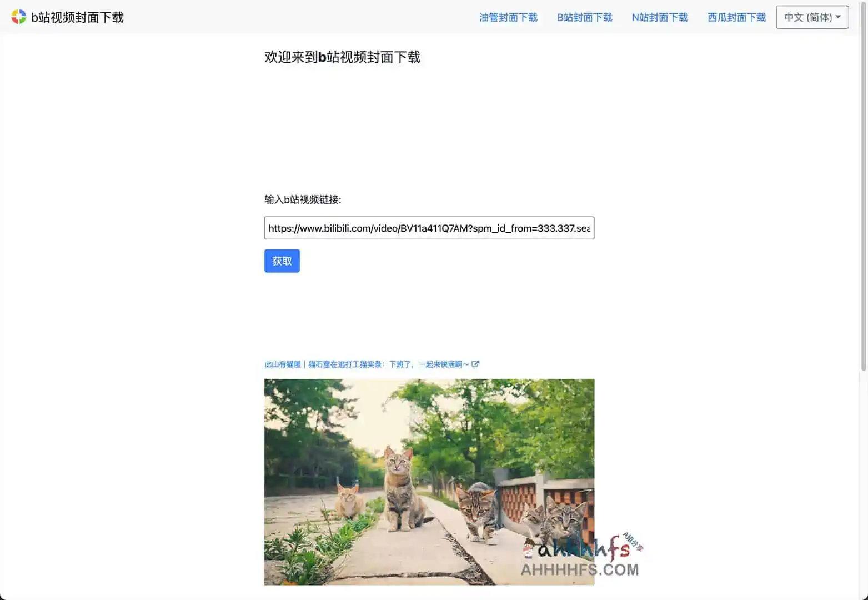Click the external link icon next to video title

point(475,364)
